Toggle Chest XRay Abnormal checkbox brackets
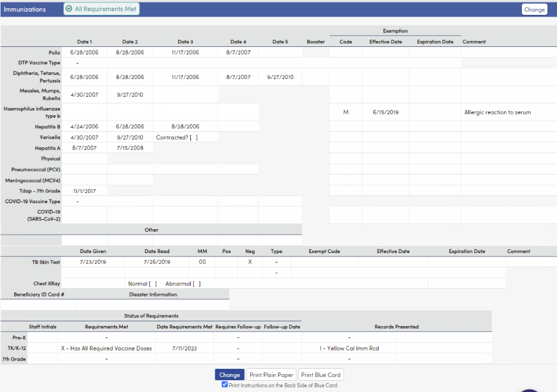The image size is (557, 392). click(197, 284)
